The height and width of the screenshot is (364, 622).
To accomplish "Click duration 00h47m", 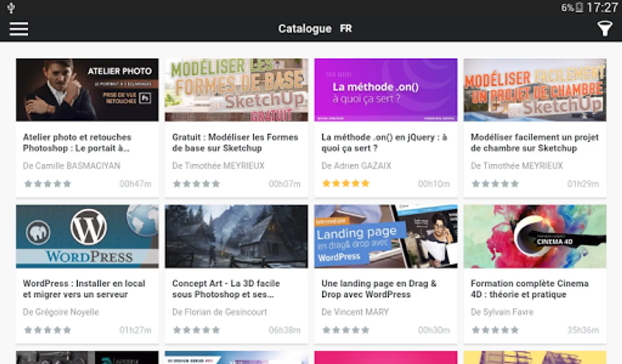I will [135, 184].
